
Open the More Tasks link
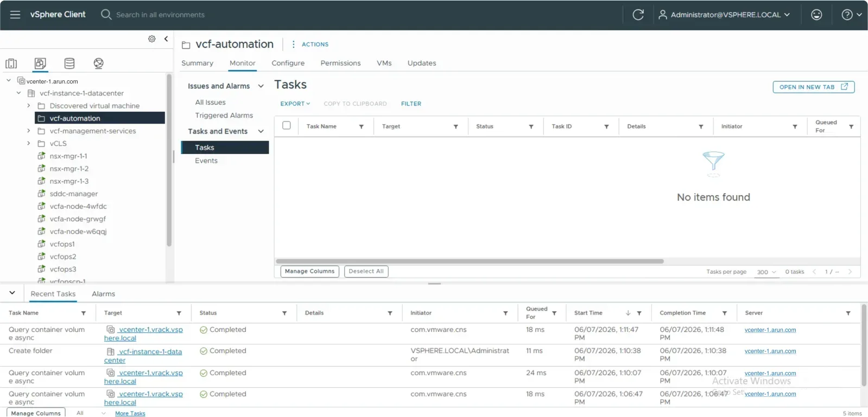(x=130, y=413)
